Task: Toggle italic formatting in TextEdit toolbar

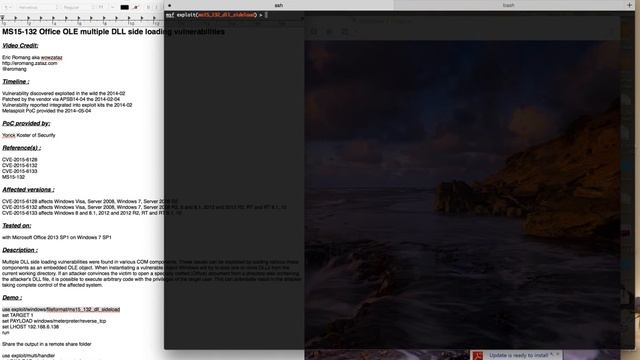Action: point(156,7)
